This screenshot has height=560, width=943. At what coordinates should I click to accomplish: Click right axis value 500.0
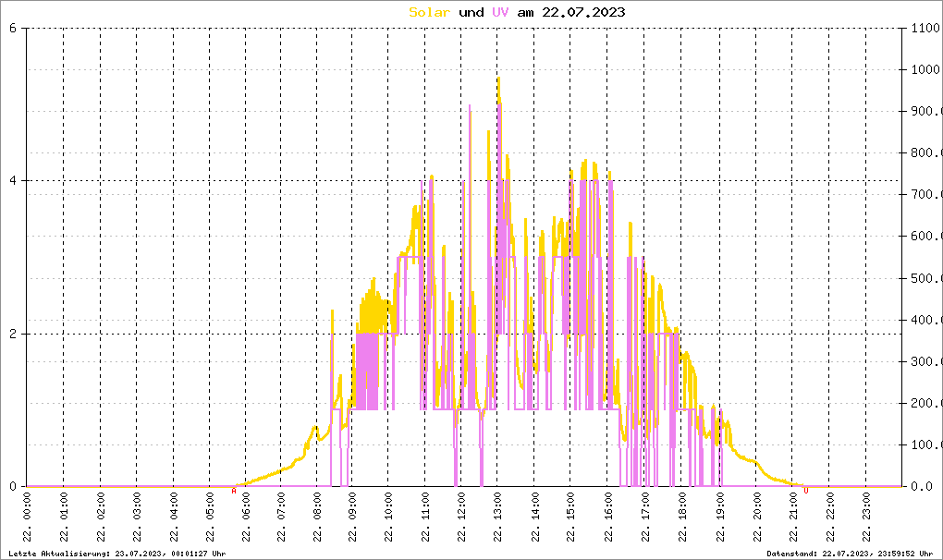(926, 278)
